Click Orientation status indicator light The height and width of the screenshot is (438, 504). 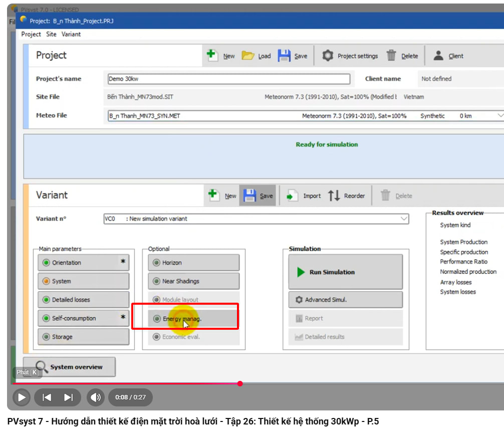click(46, 263)
